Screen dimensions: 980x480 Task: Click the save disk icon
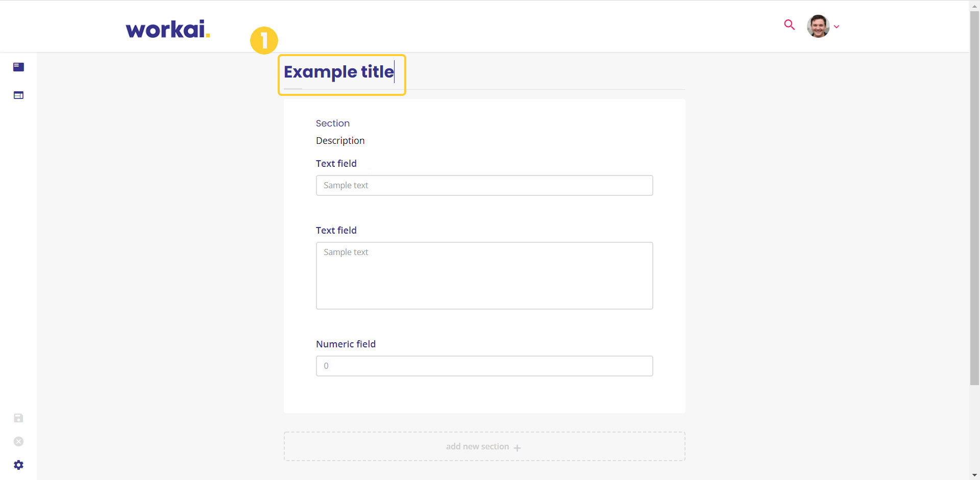pyautogui.click(x=18, y=418)
